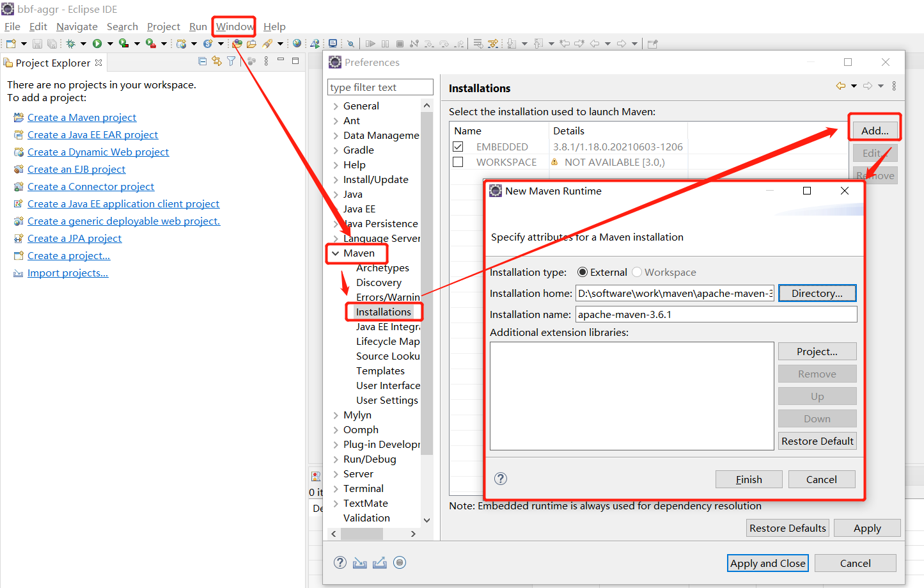
Task: Select the Workspace installation type radio
Action: pos(637,272)
